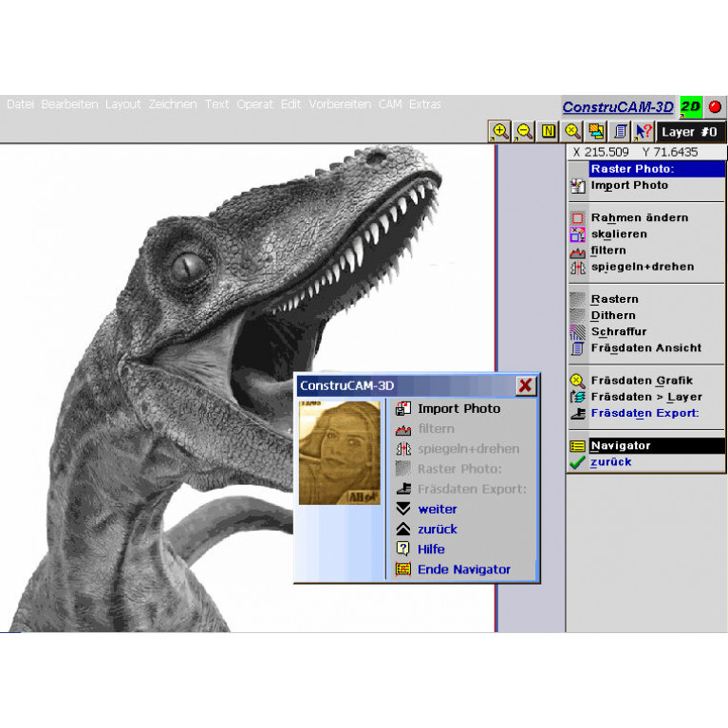Click the yellow N toolbar icon

(549, 131)
